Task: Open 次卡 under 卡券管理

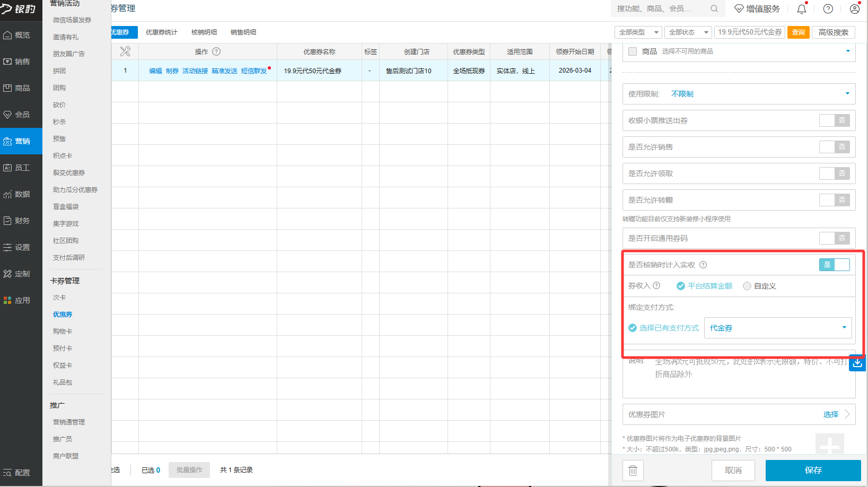Action: pos(59,298)
